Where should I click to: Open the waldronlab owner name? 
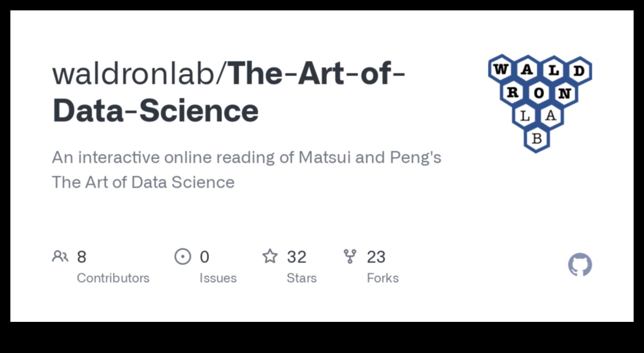137,74
